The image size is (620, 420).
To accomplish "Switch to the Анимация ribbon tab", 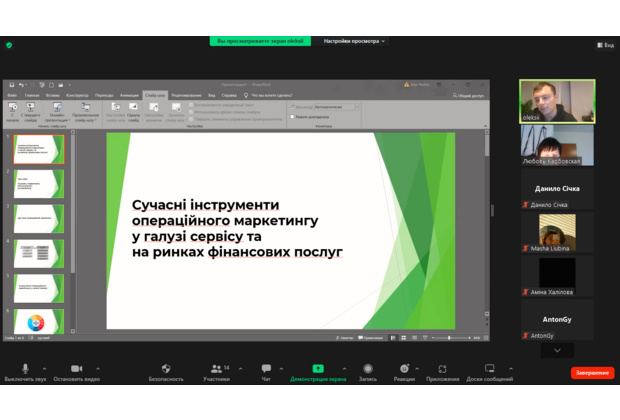I will 132,95.
